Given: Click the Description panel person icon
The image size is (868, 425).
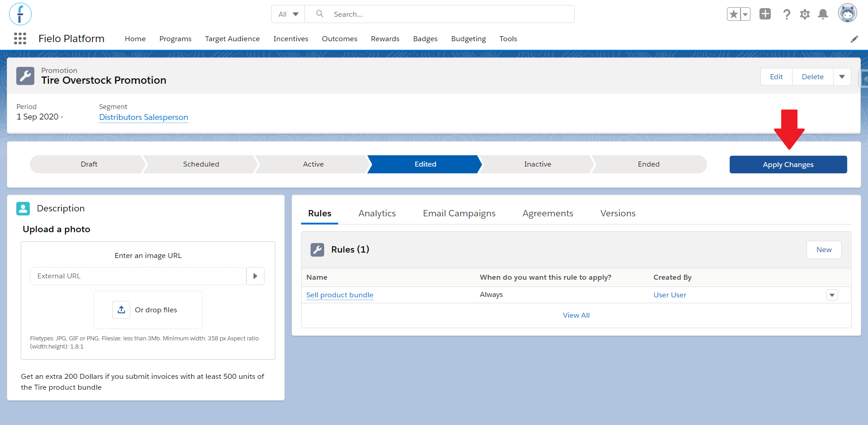Looking at the screenshot, I should 23,208.
